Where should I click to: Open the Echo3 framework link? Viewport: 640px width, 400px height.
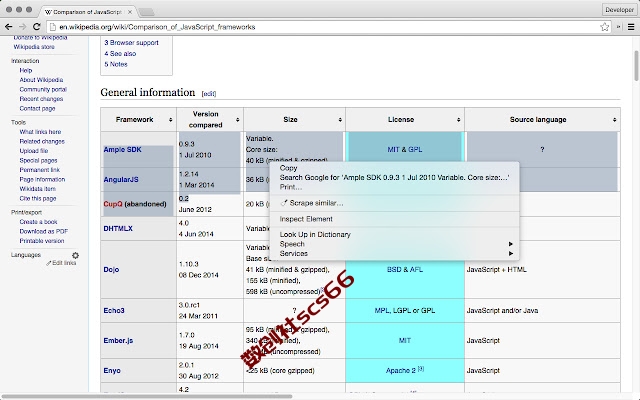click(x=114, y=310)
